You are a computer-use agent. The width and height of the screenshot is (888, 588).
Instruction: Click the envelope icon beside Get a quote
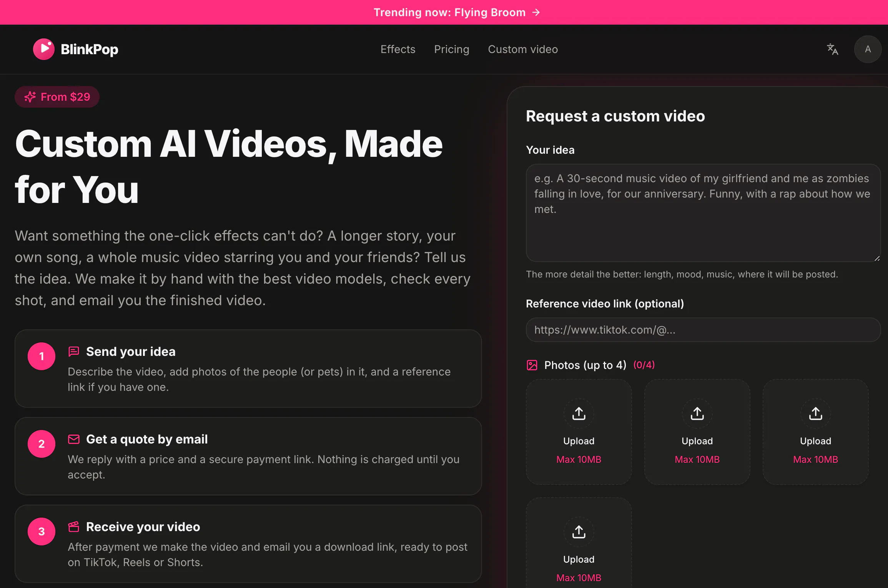74,439
